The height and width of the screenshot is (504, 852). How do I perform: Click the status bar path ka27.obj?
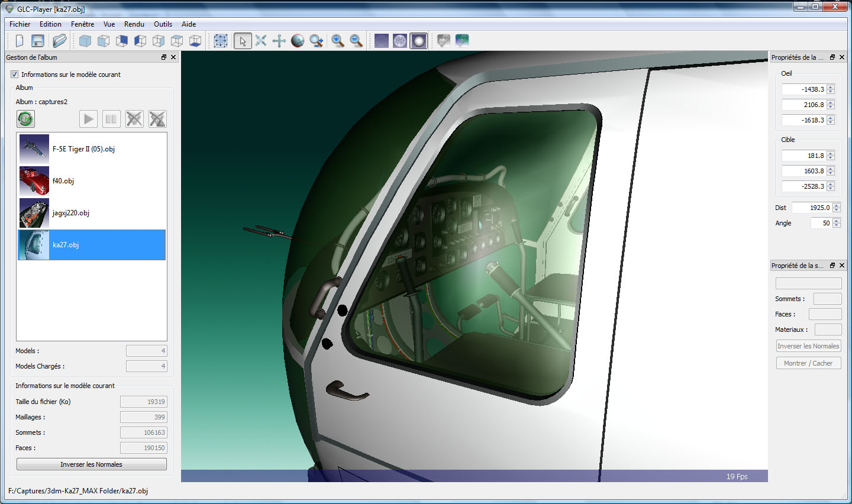click(x=78, y=491)
